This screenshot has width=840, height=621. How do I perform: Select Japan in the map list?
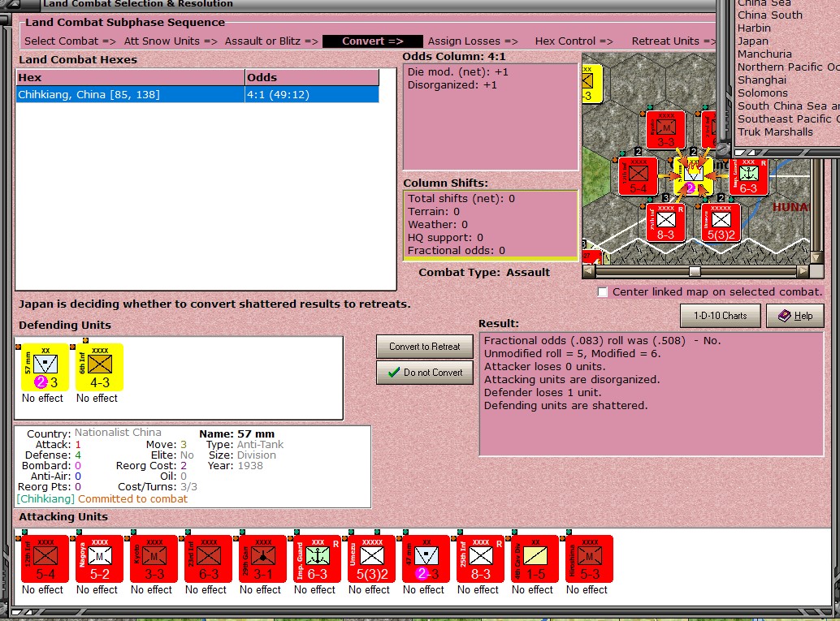(753, 41)
